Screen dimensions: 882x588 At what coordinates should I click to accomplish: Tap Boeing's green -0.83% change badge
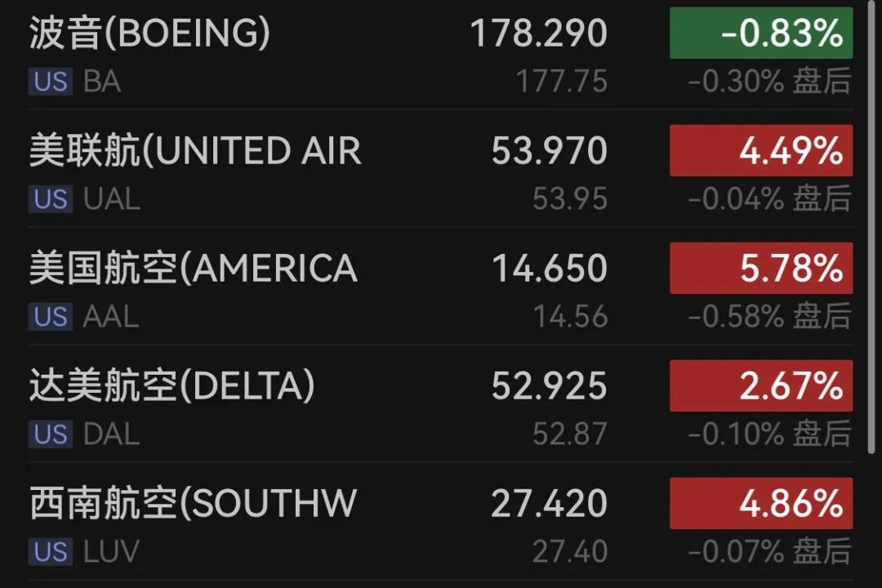[761, 33]
